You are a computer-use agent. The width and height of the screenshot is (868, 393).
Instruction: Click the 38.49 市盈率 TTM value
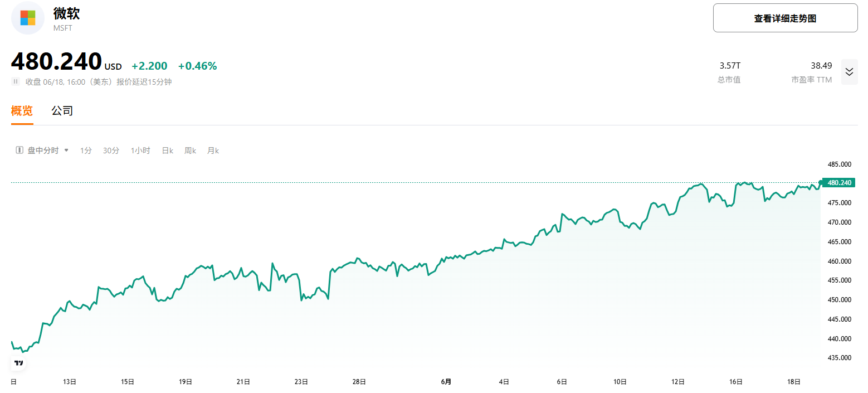point(821,65)
